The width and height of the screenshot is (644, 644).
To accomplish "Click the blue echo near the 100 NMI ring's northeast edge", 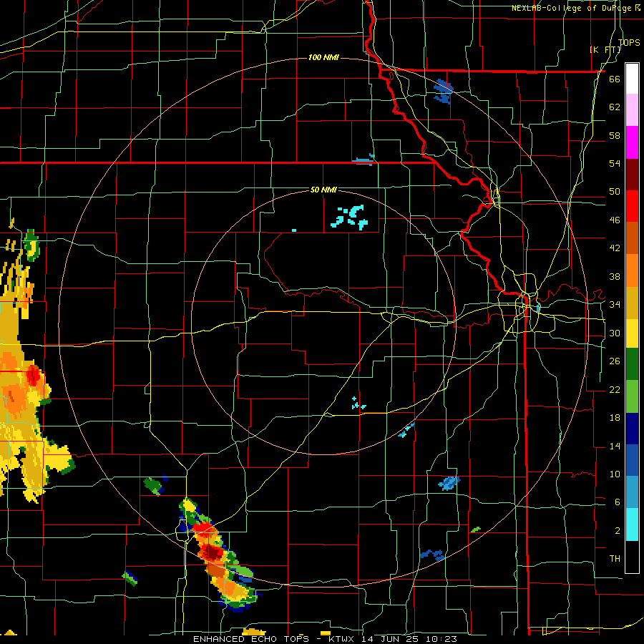I will (443, 91).
